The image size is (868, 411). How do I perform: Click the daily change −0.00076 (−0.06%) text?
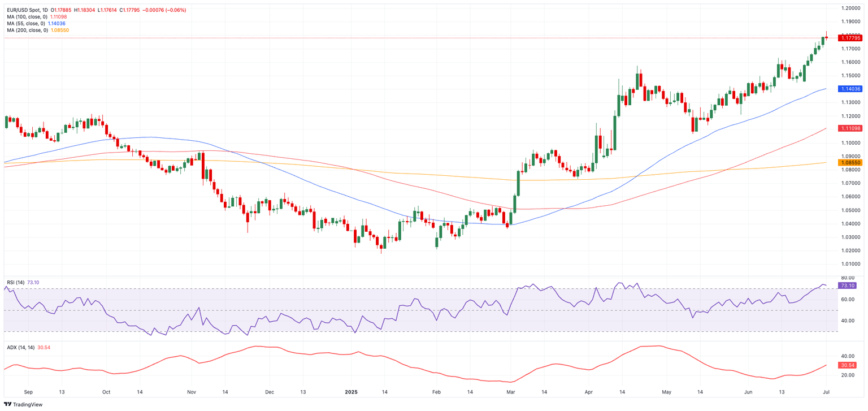point(164,10)
